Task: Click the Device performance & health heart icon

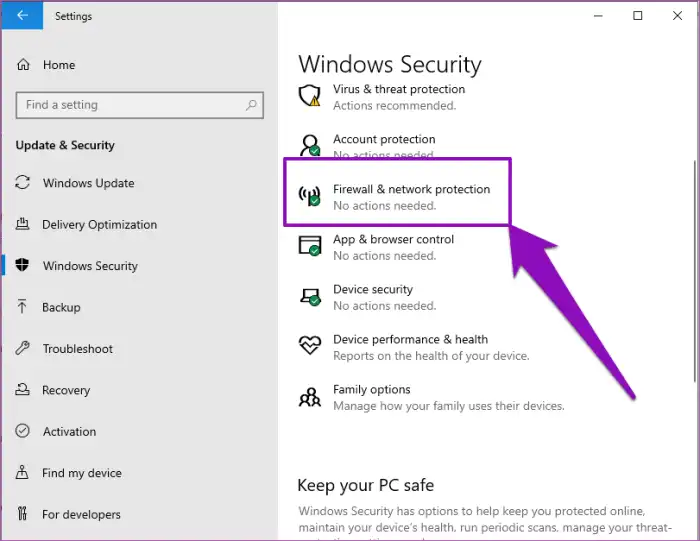Action: pos(310,345)
